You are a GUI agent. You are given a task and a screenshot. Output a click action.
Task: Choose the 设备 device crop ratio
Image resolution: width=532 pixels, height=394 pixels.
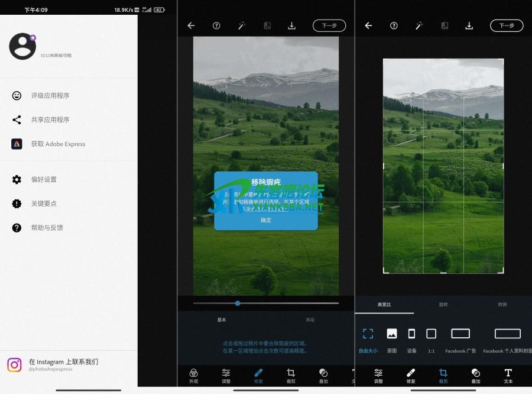coord(411,339)
